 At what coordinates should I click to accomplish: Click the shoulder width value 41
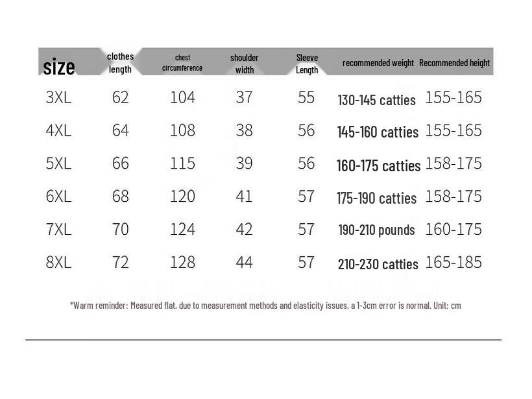click(244, 196)
